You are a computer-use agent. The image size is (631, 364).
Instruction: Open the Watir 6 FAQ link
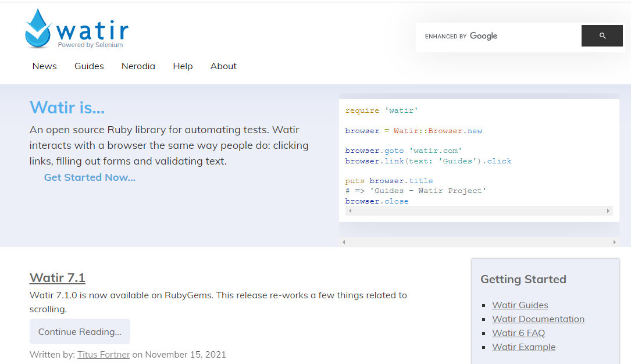(x=518, y=333)
